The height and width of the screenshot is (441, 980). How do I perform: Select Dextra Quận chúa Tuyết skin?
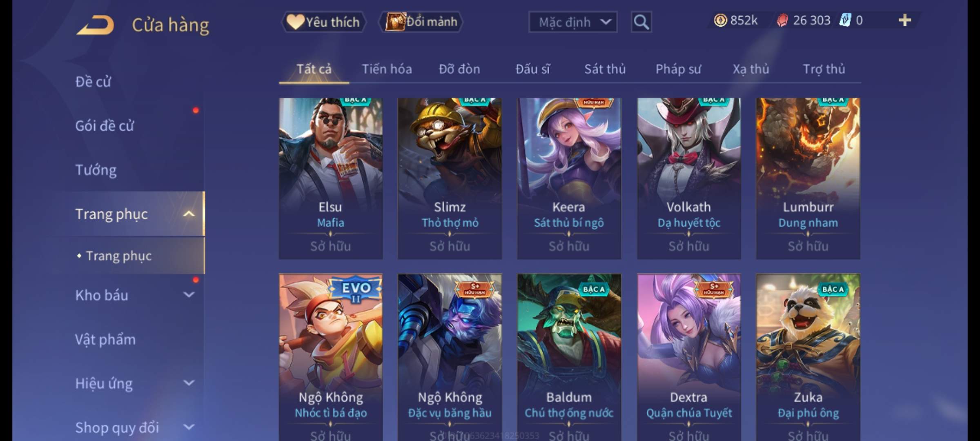coord(689,357)
